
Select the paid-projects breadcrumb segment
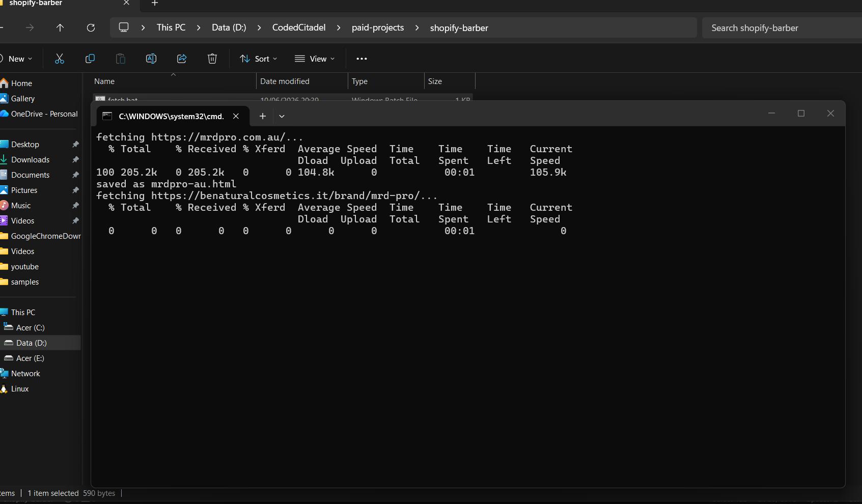pos(378,27)
